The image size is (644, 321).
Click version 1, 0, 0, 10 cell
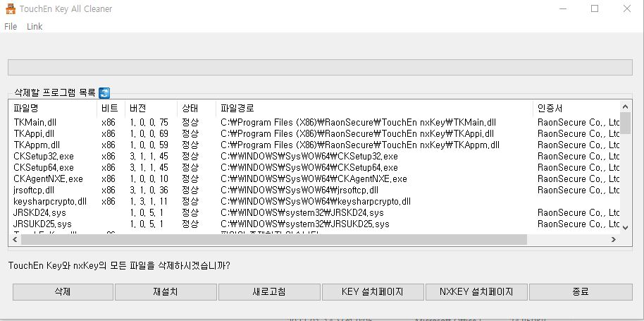tap(149, 178)
